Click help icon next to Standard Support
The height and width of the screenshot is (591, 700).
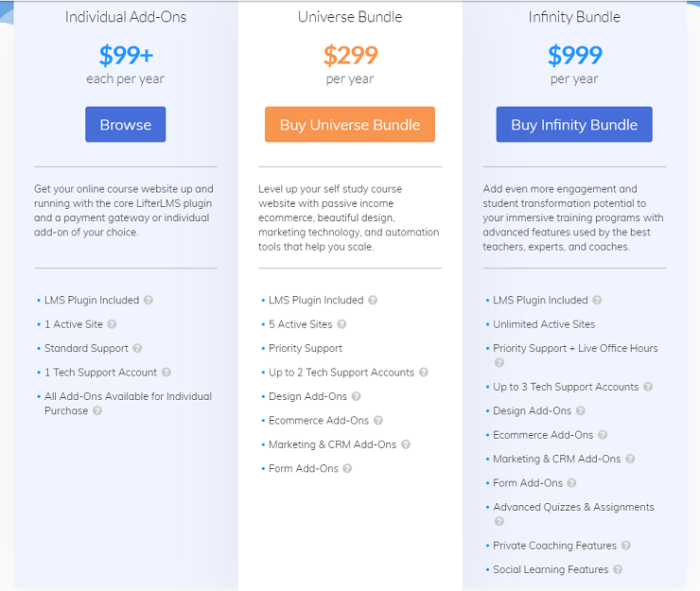(138, 349)
